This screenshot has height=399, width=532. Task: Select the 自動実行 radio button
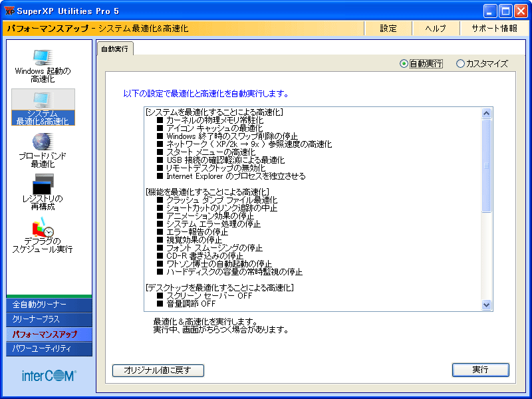click(x=421, y=63)
